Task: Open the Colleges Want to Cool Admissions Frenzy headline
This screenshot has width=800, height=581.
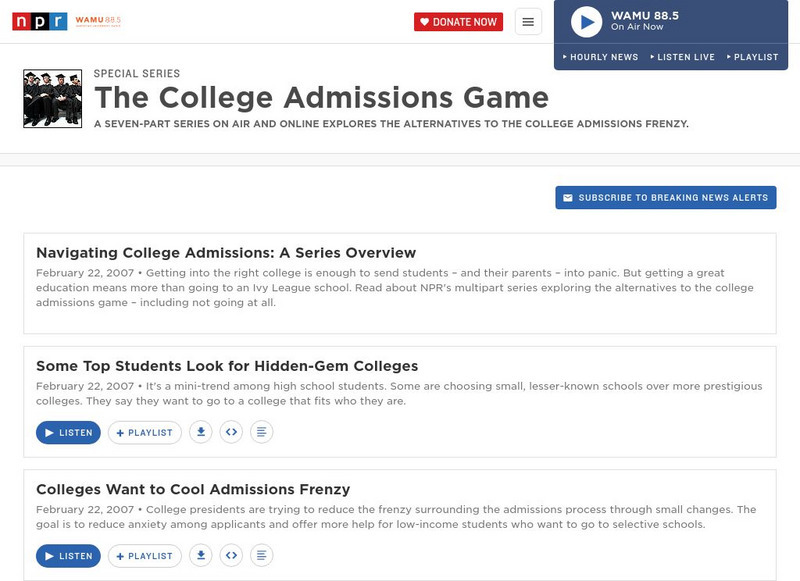Action: click(193, 490)
